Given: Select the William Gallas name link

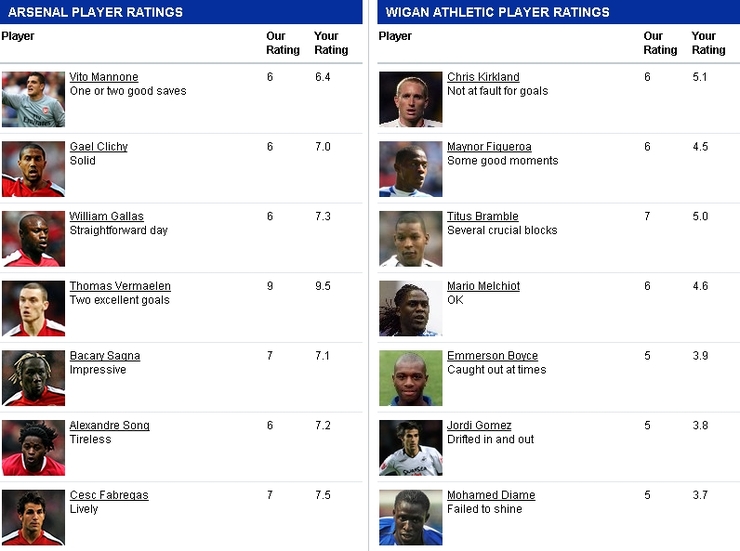Looking at the screenshot, I should [x=106, y=217].
